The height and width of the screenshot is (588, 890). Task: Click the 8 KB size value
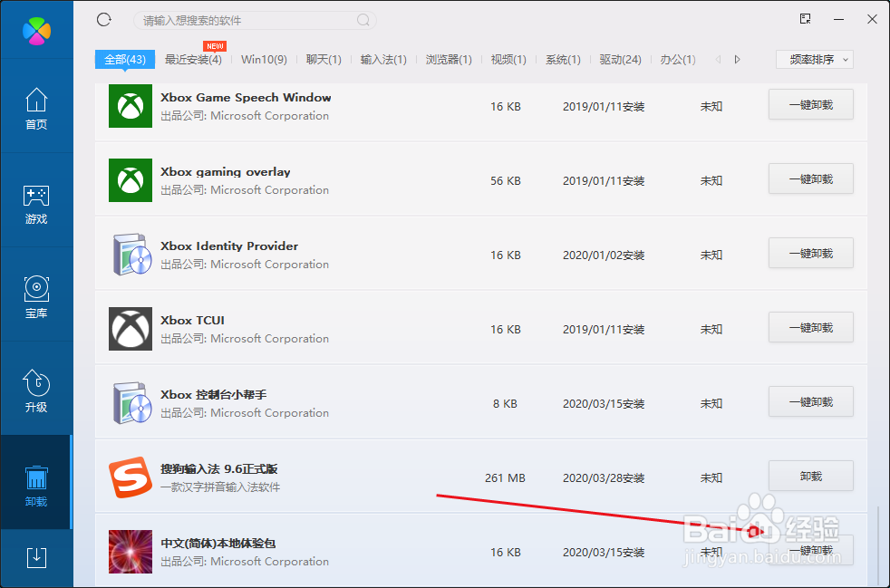[505, 403]
